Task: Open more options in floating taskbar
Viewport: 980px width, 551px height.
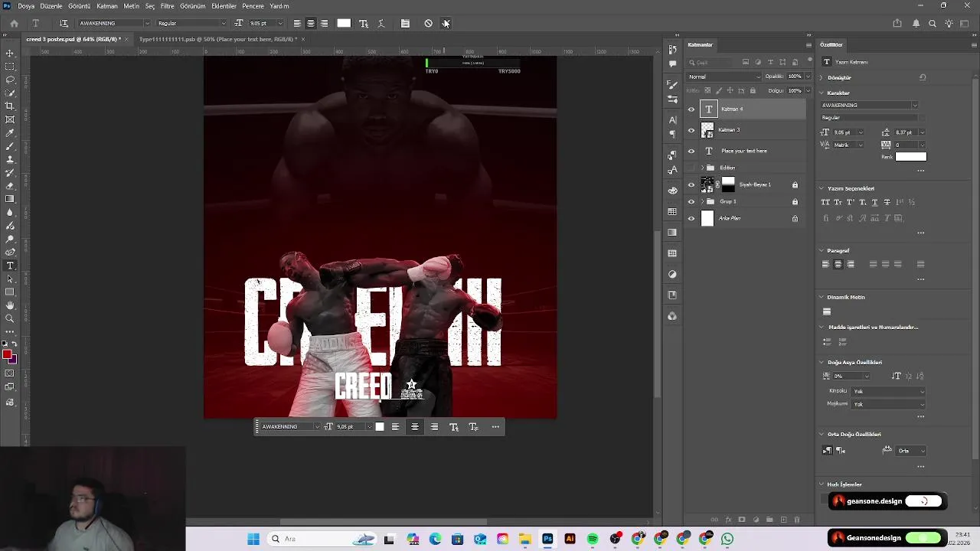Action: (x=495, y=427)
